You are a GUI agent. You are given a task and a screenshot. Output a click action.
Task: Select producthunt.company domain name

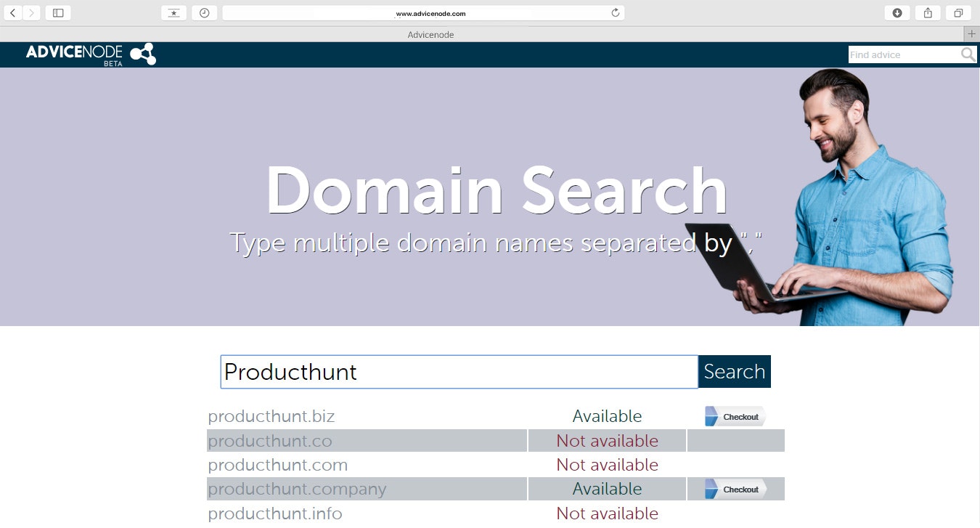[x=297, y=489]
